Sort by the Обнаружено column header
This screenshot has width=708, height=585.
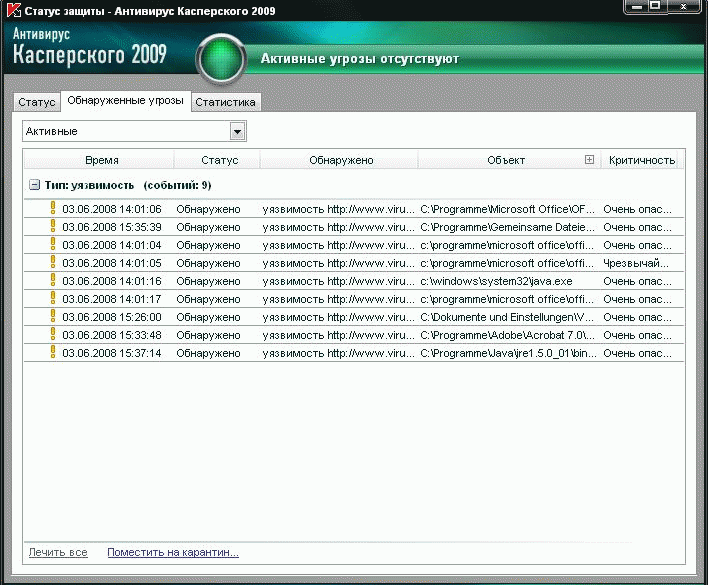tap(341, 160)
